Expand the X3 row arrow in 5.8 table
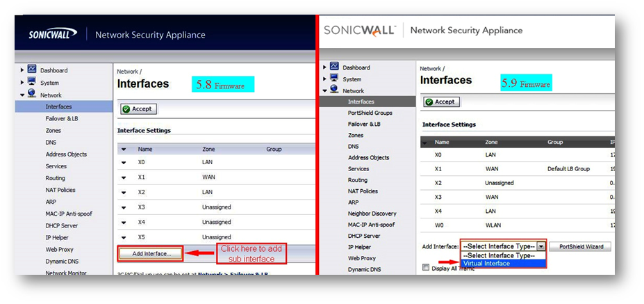This screenshot has width=644, height=304. [124, 207]
